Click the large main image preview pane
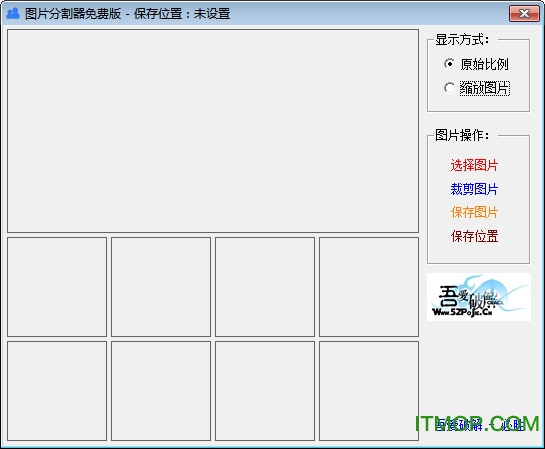Screen dimensions: 545x449 pyautogui.click(x=213, y=131)
